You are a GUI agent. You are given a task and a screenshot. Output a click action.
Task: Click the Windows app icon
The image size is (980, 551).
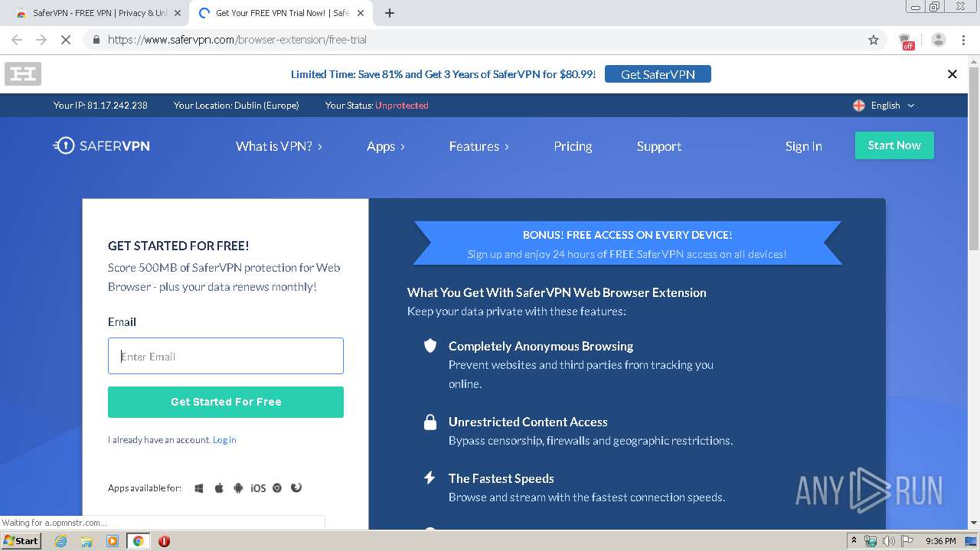(199, 488)
